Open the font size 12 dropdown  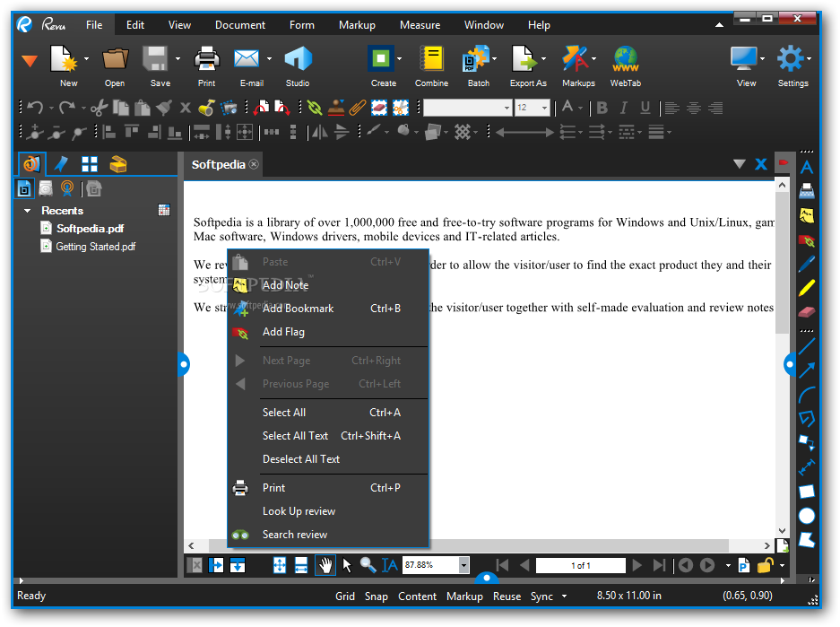click(544, 108)
